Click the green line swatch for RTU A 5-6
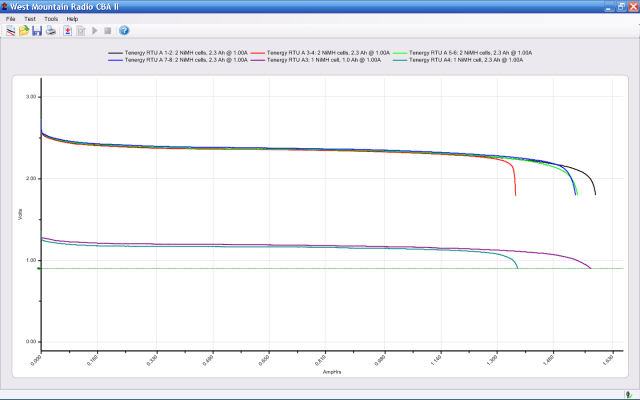This screenshot has height=400, width=640. click(400, 53)
